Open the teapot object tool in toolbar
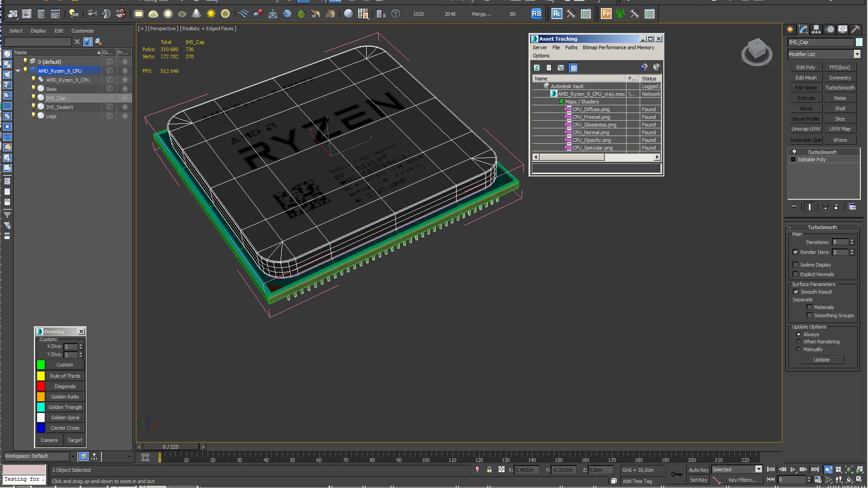This screenshot has height=488, width=868. click(x=182, y=14)
